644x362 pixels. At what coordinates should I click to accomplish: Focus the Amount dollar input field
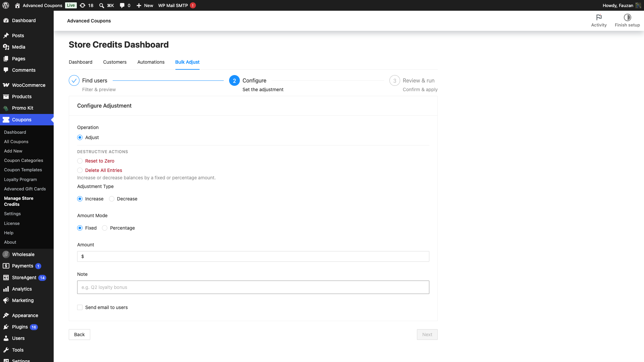(253, 256)
